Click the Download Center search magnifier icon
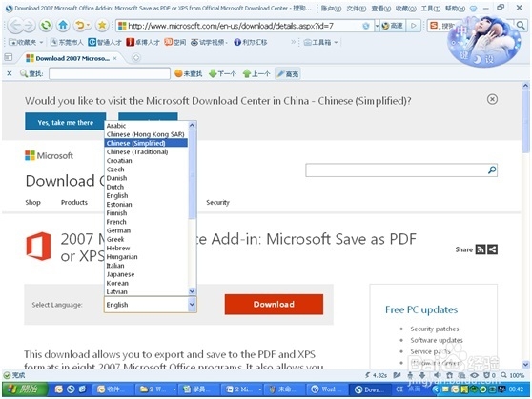 [492, 170]
